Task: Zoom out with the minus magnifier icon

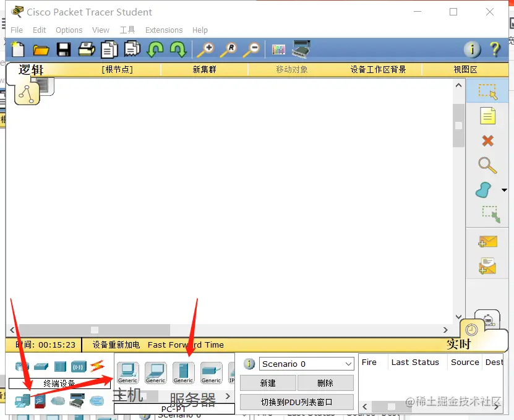Action: point(251,49)
